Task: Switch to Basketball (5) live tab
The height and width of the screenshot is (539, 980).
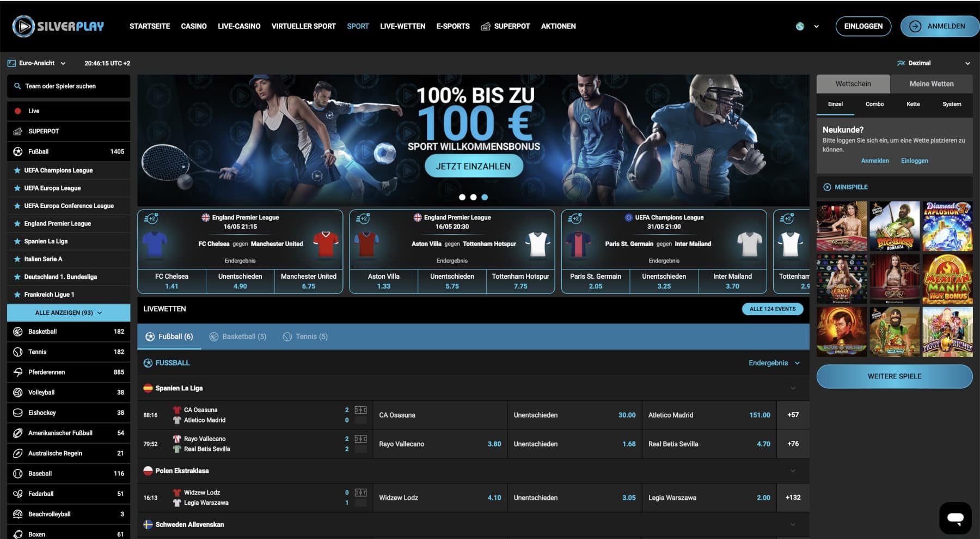Action: (238, 336)
